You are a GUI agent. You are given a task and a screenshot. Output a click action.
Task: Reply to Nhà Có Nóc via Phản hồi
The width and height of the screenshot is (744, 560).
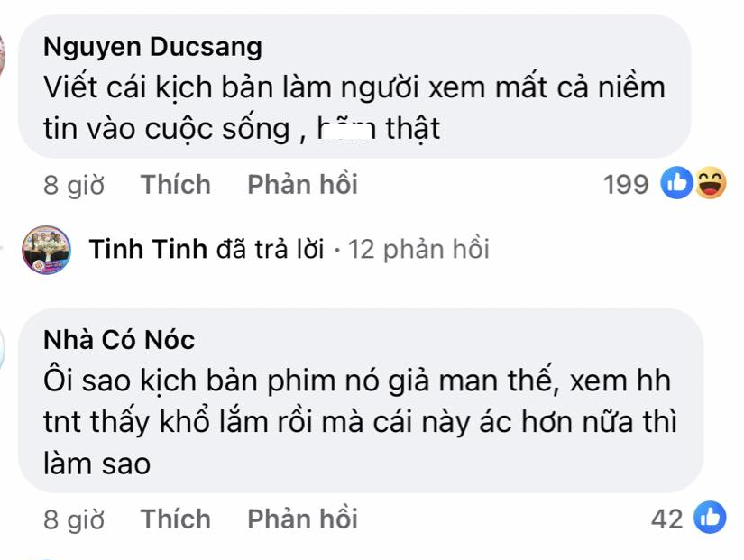point(302,519)
